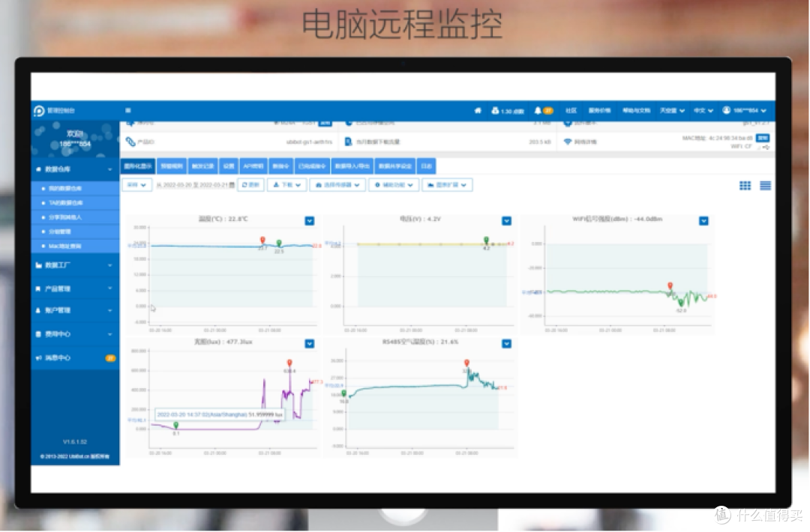Click green marker on voltage chart
This screenshot has height=532, width=810.
(486, 241)
